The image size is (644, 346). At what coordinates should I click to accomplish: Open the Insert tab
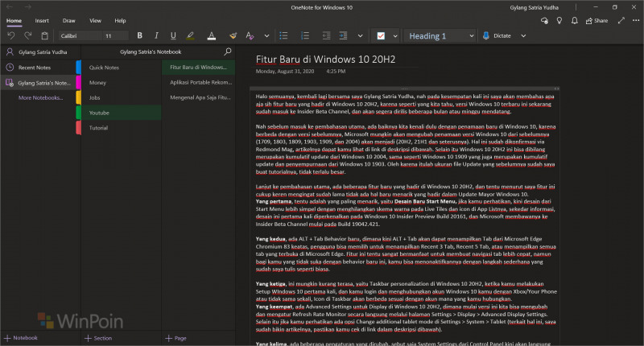click(x=42, y=21)
